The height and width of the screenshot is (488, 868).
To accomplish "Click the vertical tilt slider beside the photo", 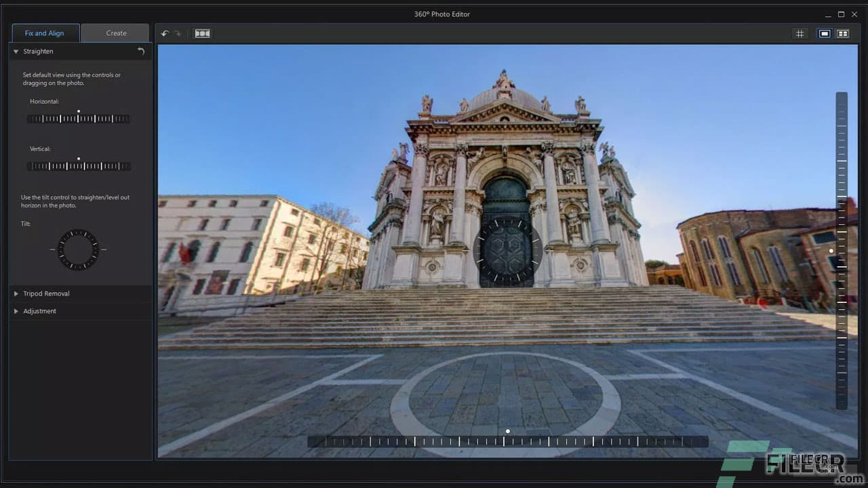I will [841, 251].
